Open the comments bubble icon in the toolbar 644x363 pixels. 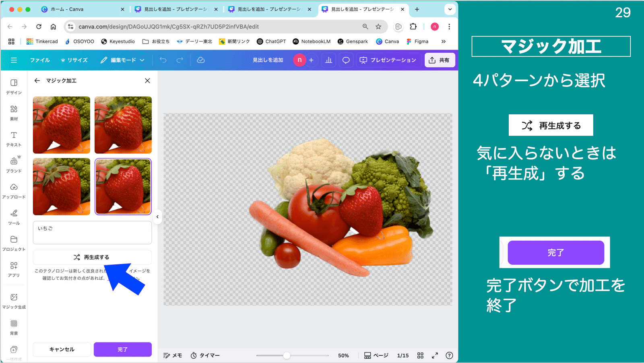345,60
